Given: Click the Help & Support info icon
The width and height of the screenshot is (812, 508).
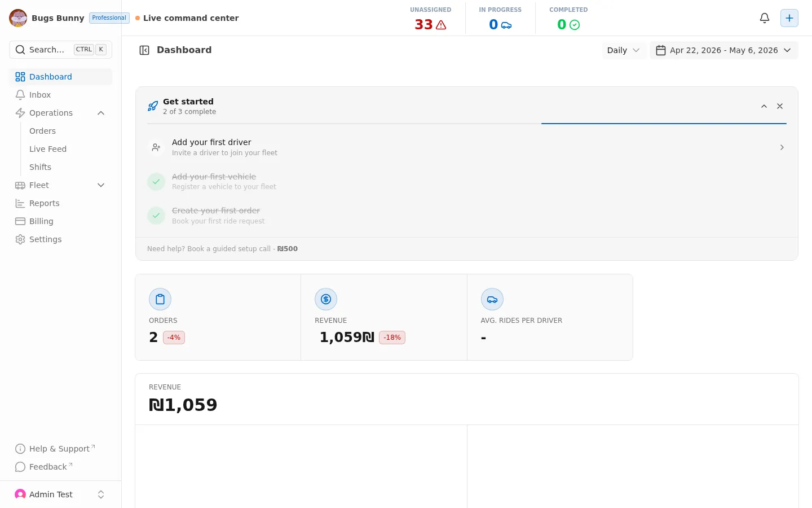Looking at the screenshot, I should pos(20,449).
